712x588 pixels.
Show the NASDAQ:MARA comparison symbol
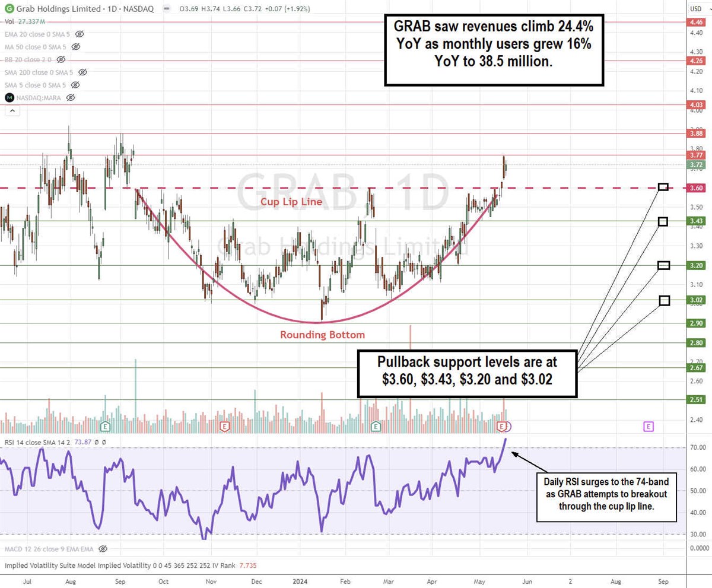click(x=71, y=97)
